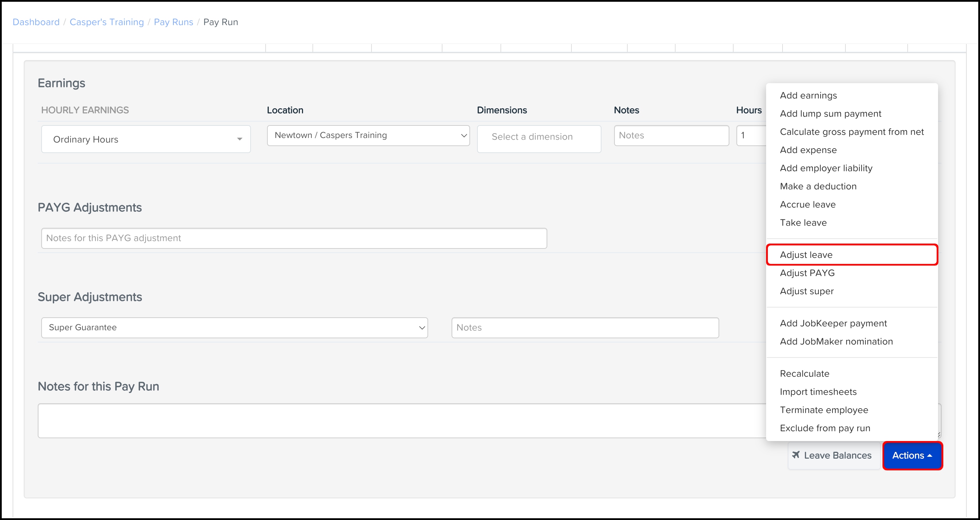Open the Newtown / Caspers Training location dropdown
Image resolution: width=980 pixels, height=520 pixels.
(x=368, y=136)
